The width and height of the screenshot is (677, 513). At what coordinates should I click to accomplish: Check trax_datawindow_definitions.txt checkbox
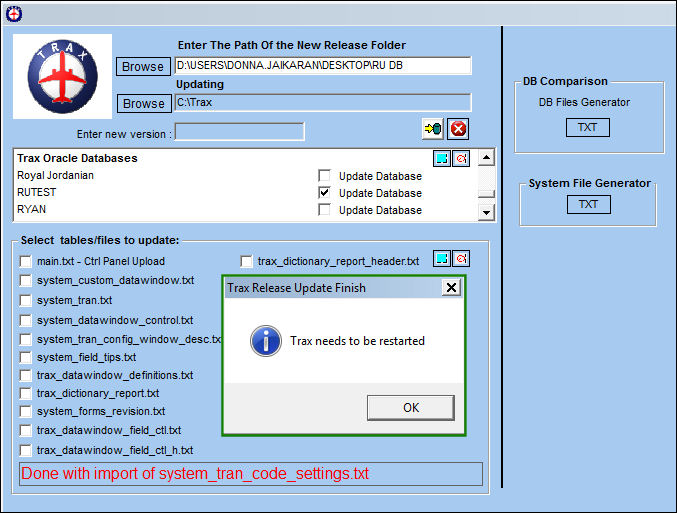point(25,375)
